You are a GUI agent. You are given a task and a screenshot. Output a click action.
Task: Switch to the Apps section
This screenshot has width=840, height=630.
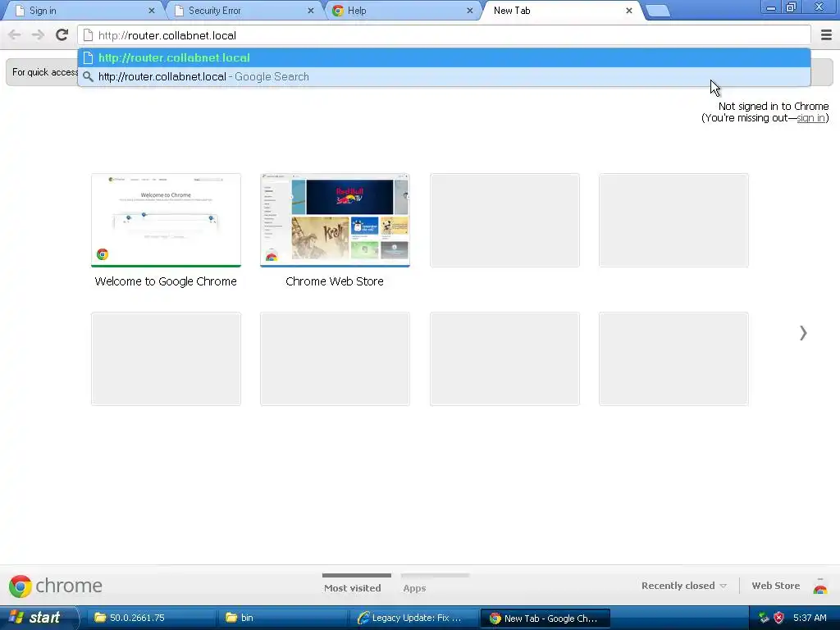[x=414, y=587]
